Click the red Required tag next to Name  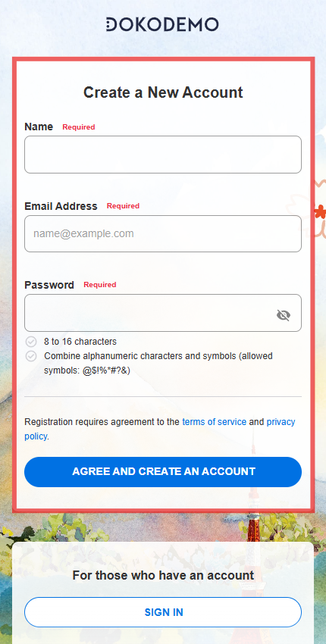[79, 127]
